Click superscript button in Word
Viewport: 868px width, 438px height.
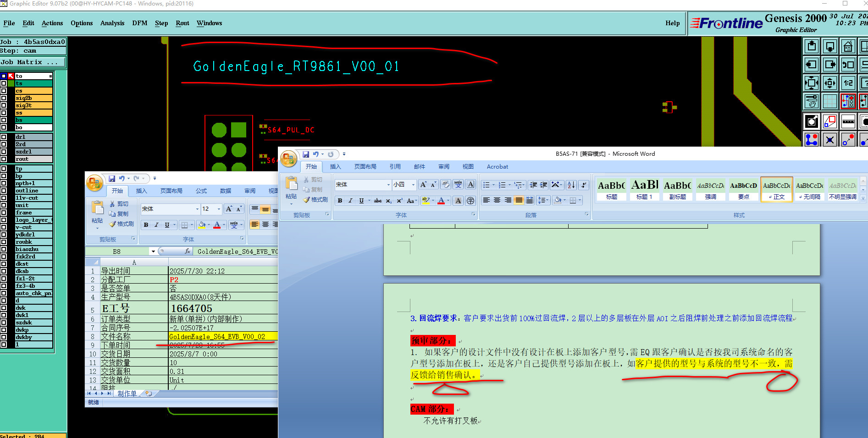399,200
